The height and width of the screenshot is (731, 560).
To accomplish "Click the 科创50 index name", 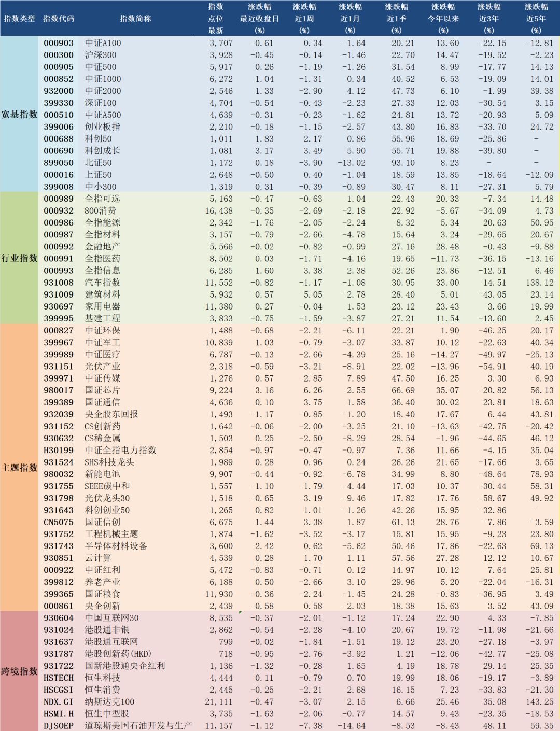I will [99, 139].
